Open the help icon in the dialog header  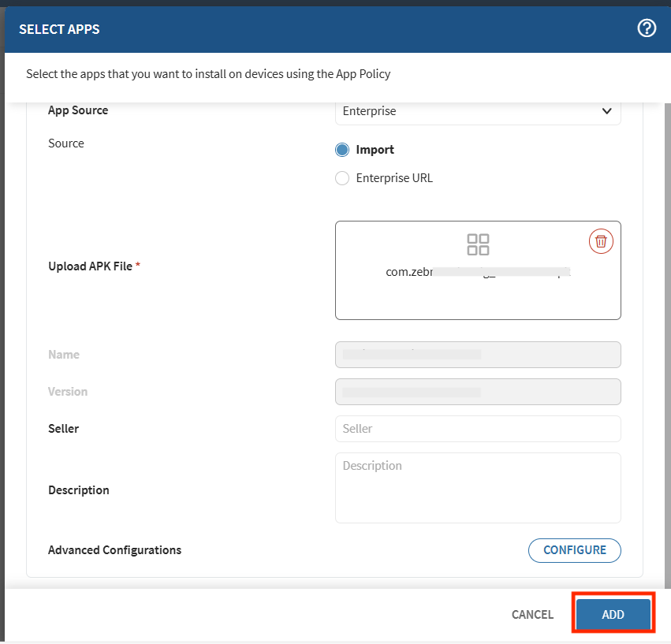(x=647, y=28)
